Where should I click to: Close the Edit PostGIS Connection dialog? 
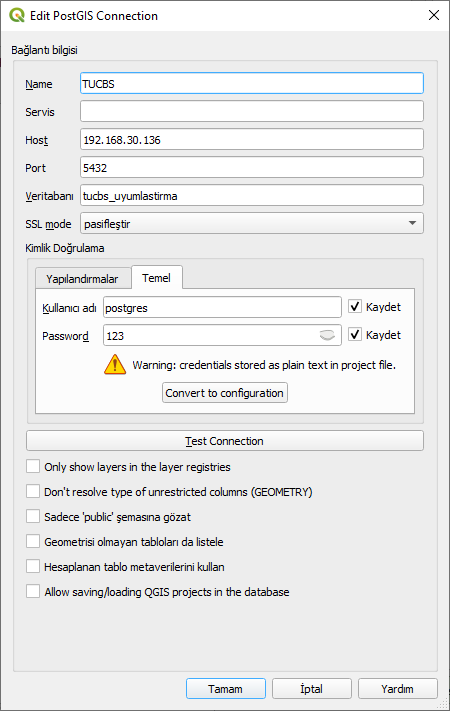click(x=434, y=15)
